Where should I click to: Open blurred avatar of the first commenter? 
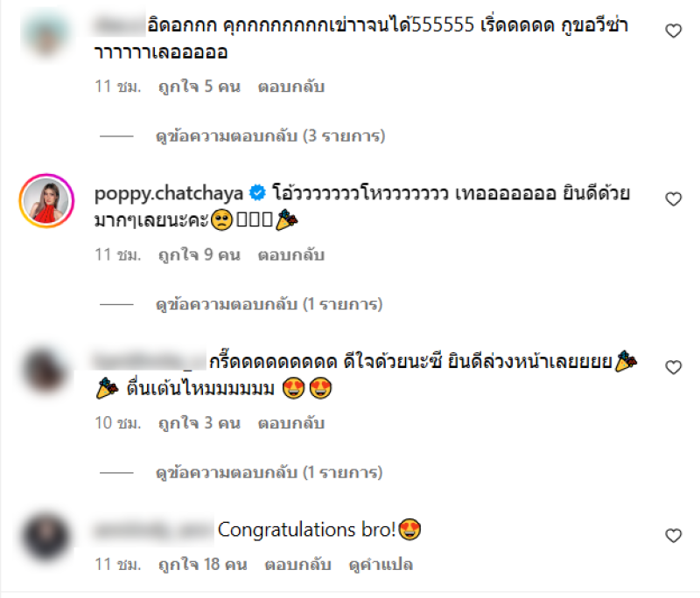tap(46, 34)
